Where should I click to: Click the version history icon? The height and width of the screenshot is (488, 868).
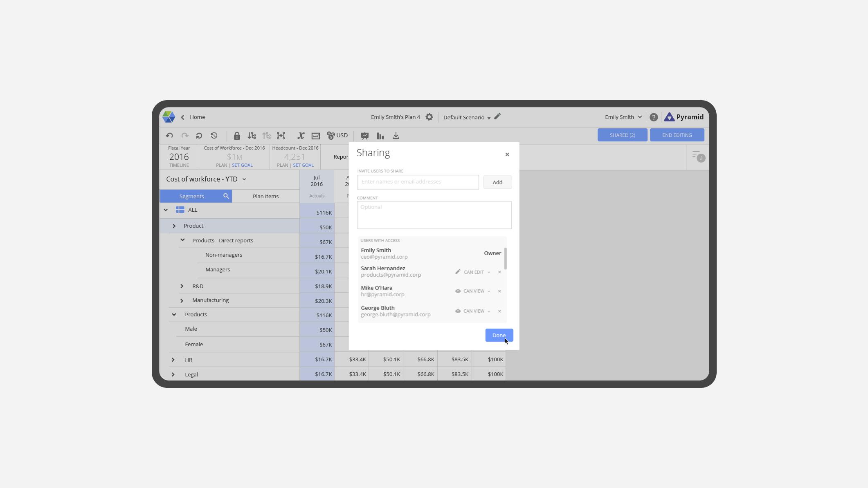tap(213, 135)
